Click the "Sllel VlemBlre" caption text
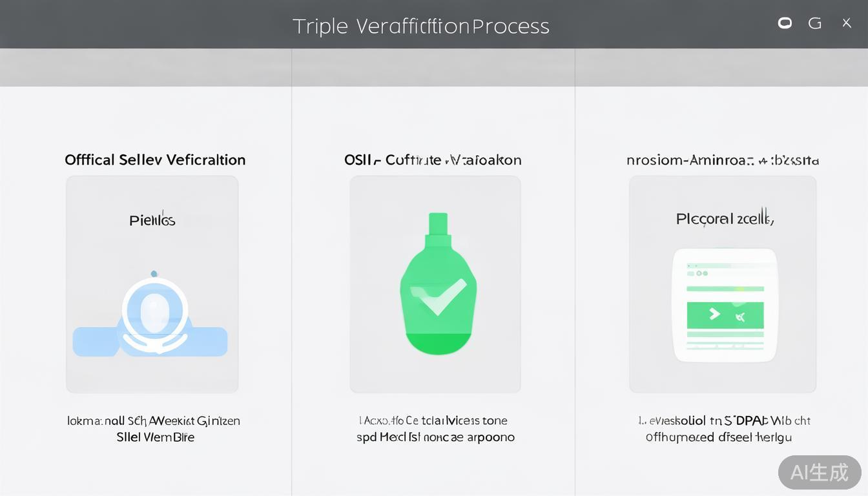 [155, 437]
